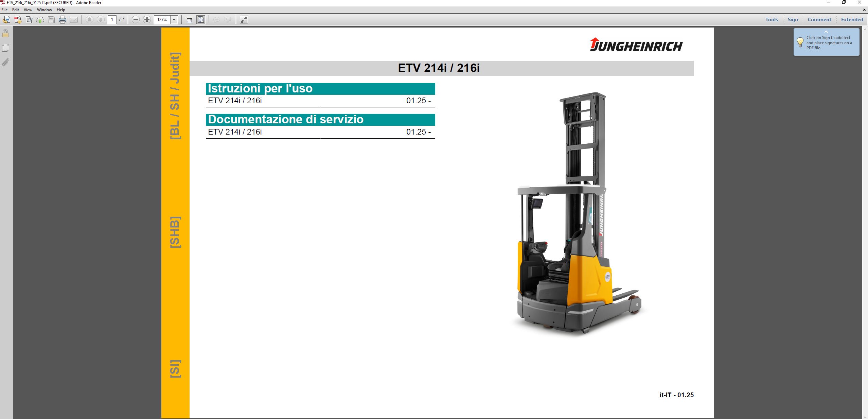
Task: Click the Extended button
Action: coord(852,20)
